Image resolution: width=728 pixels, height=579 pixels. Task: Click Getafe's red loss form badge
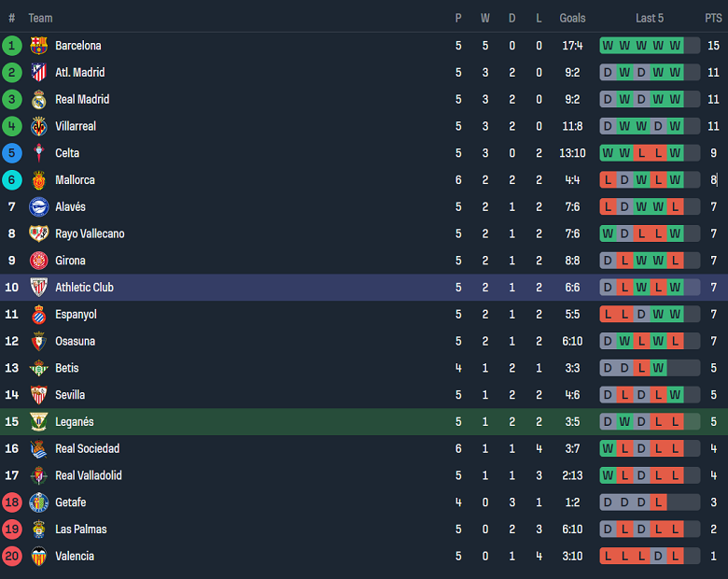[659, 502]
